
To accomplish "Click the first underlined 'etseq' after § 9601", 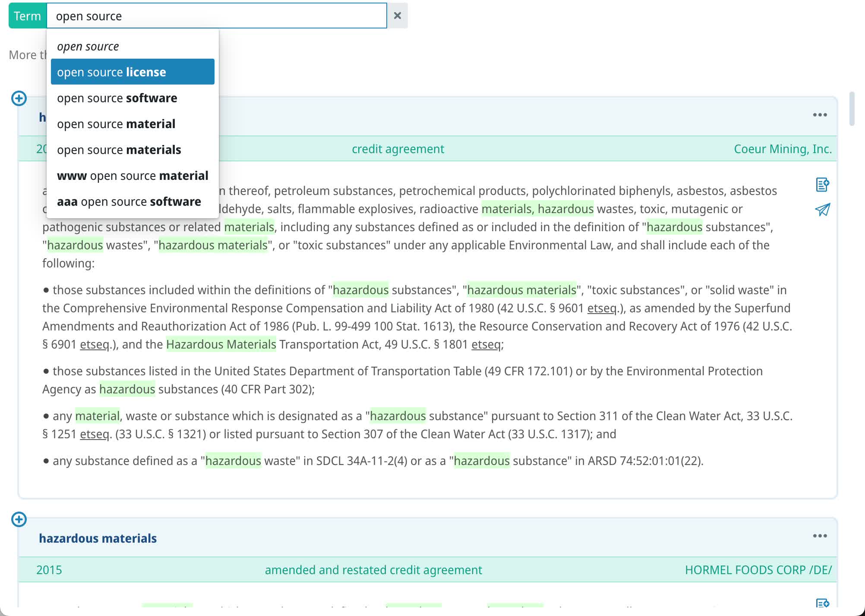I will click(602, 308).
